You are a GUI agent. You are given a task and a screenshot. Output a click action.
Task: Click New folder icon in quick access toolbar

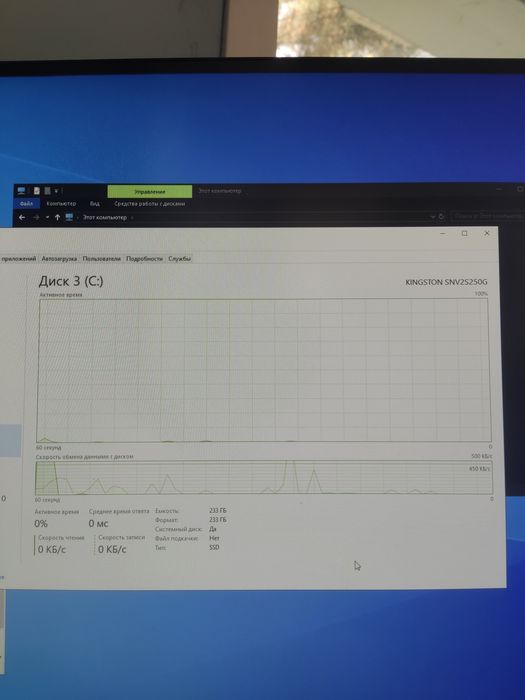[x=47, y=191]
